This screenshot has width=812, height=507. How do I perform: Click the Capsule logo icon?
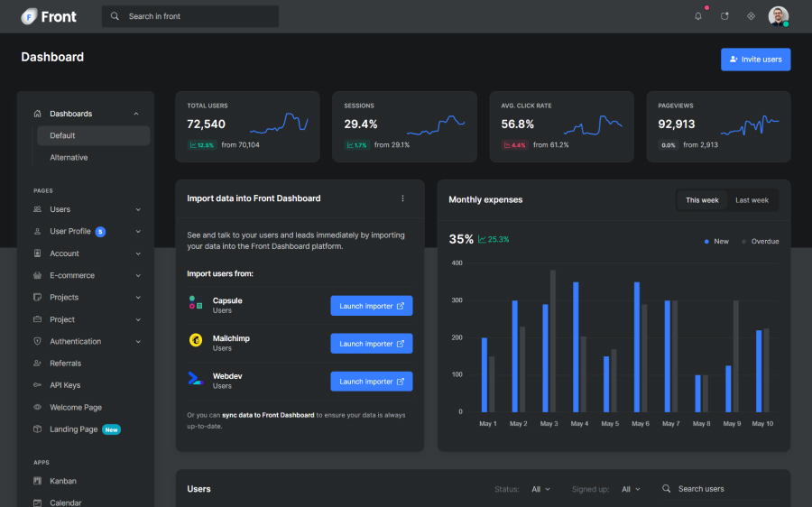(195, 303)
